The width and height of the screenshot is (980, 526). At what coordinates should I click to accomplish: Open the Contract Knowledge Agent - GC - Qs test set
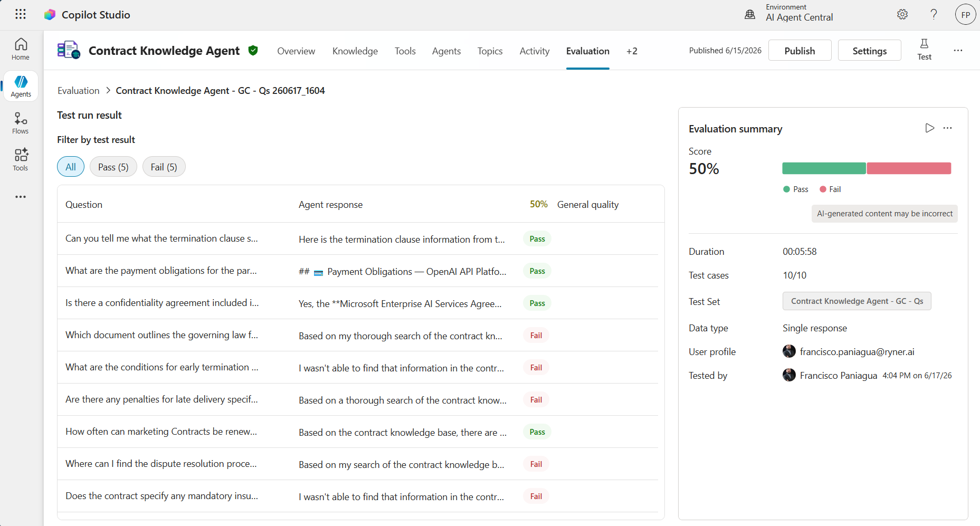857,301
